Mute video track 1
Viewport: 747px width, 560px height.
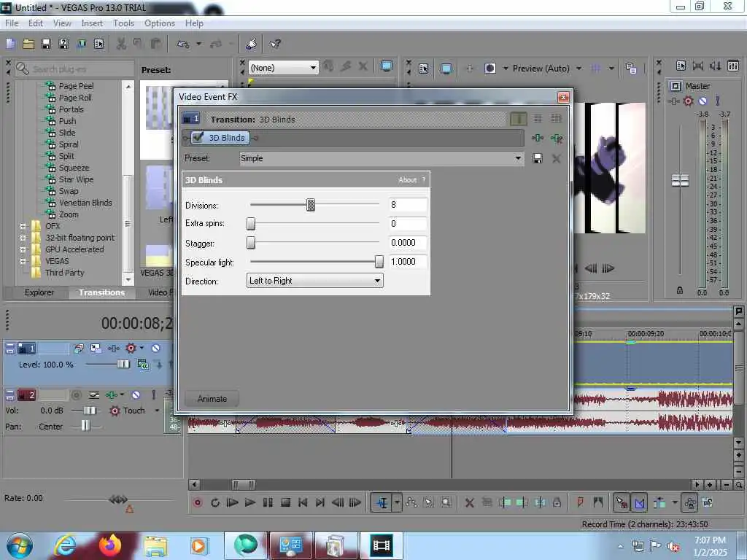pyautogui.click(x=155, y=348)
